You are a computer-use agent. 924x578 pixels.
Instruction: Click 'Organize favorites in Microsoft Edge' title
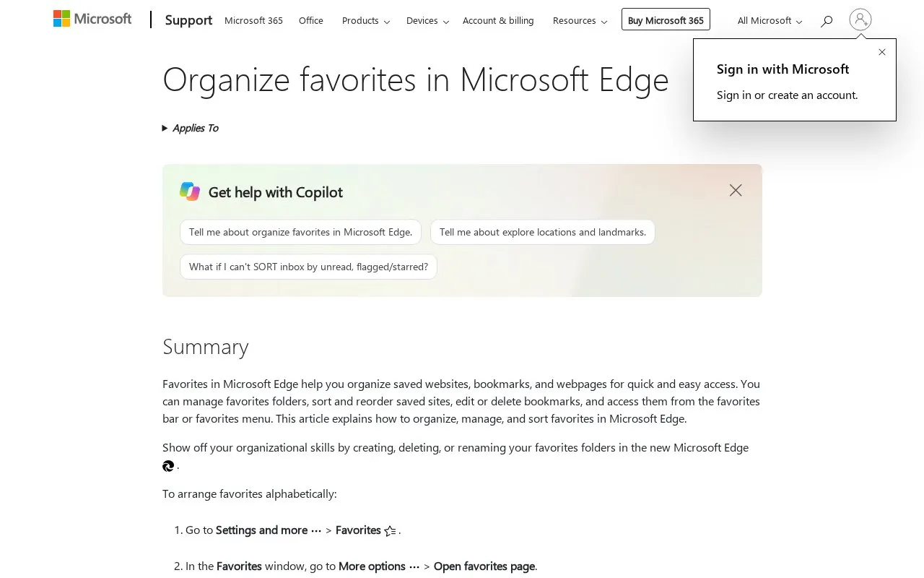[416, 79]
